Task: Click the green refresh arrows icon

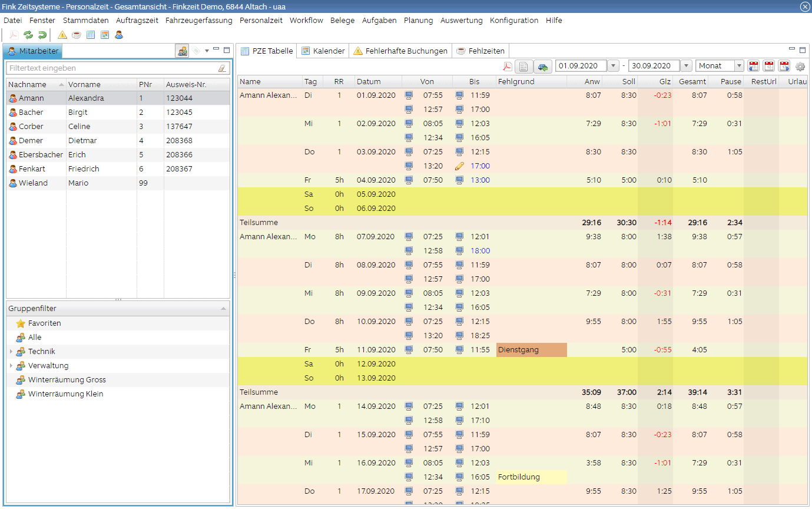Action: (28, 35)
